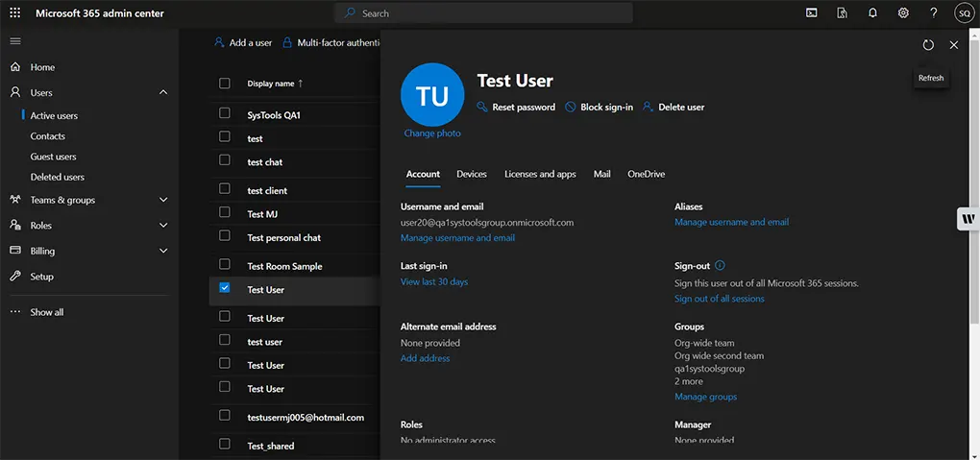Collapse the Users section chevron
The image size is (980, 460).
point(163,92)
